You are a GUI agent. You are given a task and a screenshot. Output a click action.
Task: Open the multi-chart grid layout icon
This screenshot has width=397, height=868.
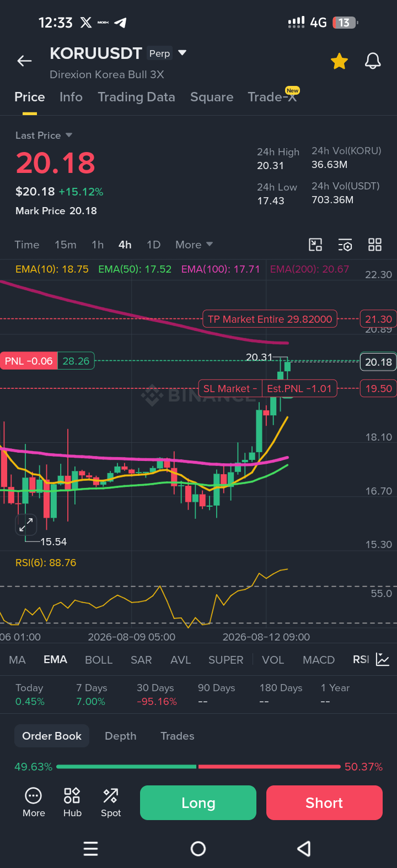pyautogui.click(x=375, y=245)
